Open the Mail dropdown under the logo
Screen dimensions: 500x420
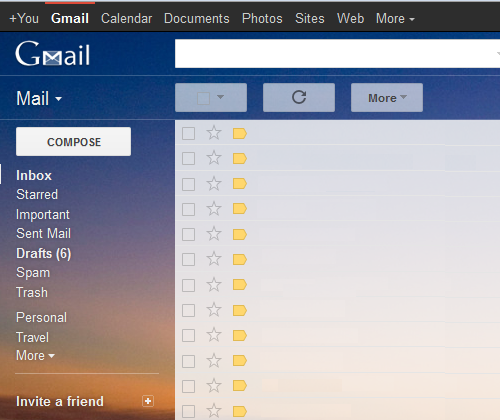tap(39, 99)
